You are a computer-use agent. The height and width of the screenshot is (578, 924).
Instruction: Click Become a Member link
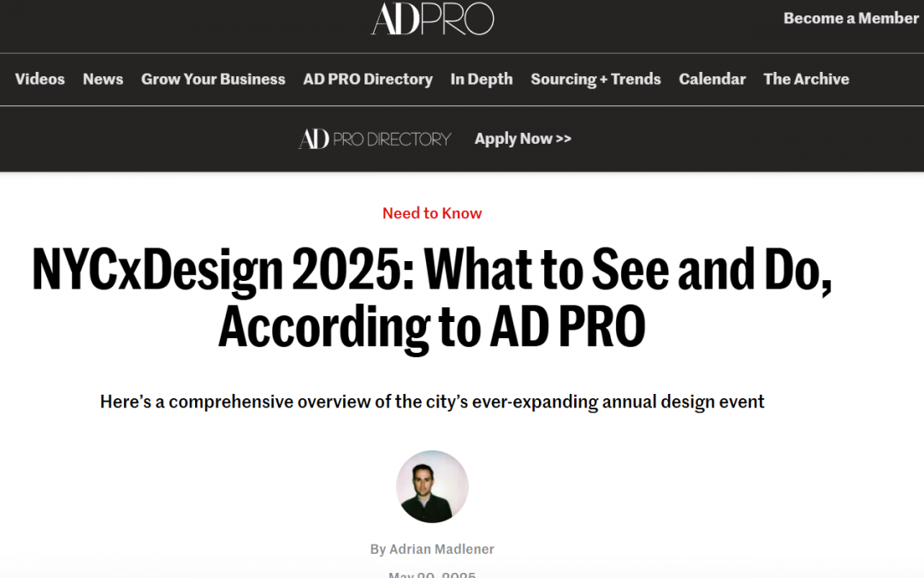[851, 18]
